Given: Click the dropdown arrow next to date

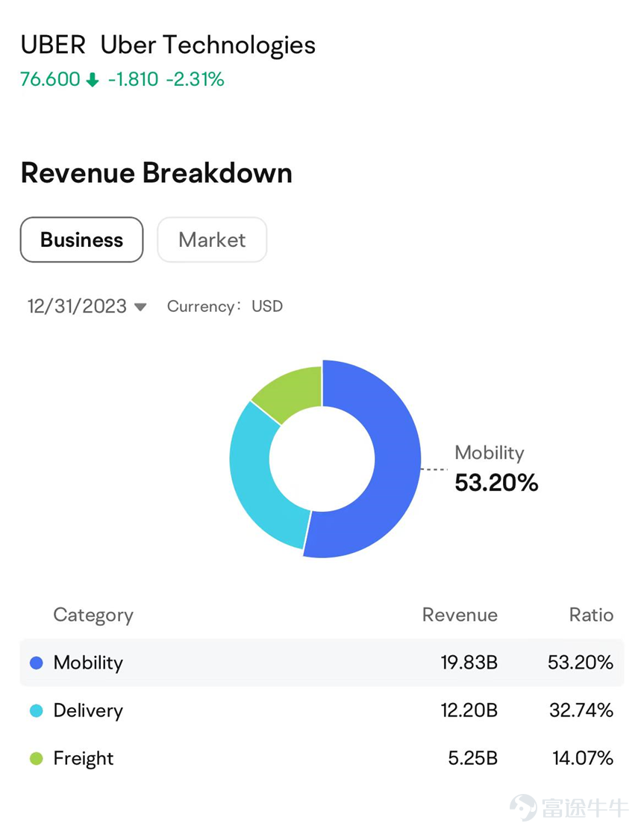Looking at the screenshot, I should pos(140,307).
